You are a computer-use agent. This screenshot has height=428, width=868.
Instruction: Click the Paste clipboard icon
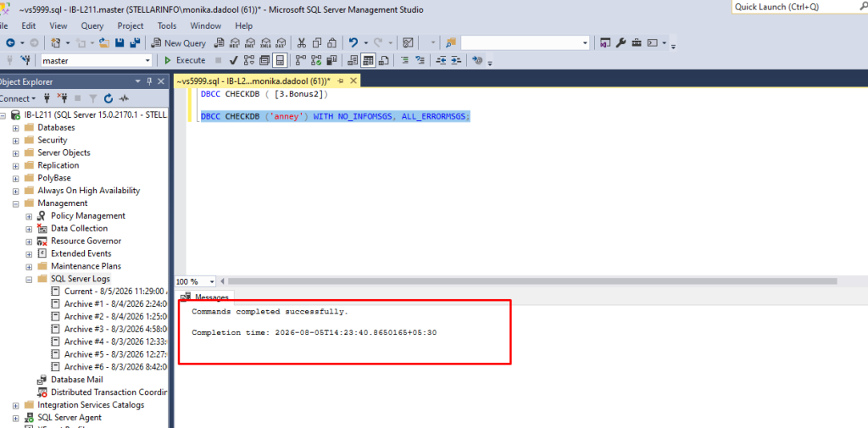pos(332,43)
